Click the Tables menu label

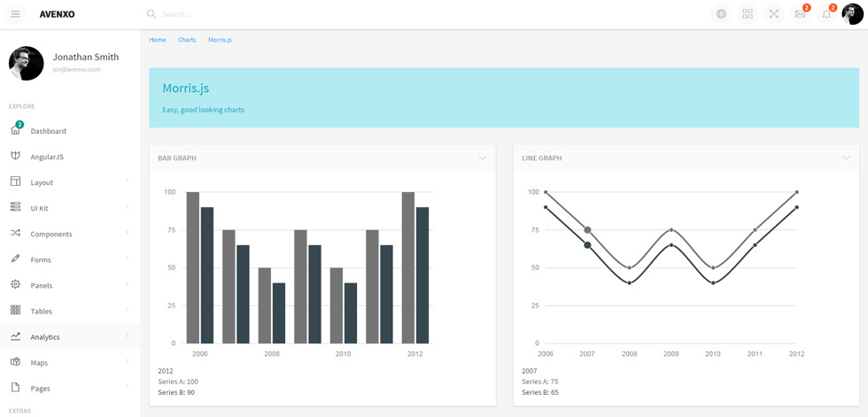point(42,312)
